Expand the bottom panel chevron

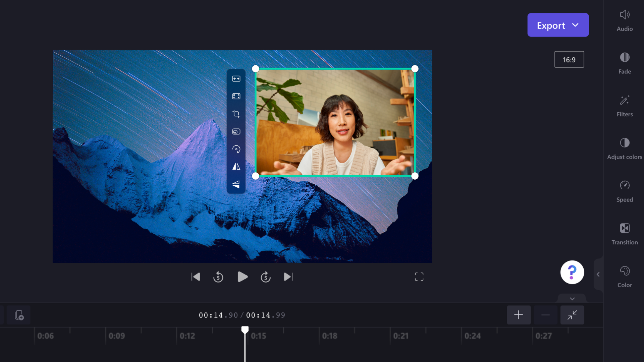pyautogui.click(x=572, y=299)
